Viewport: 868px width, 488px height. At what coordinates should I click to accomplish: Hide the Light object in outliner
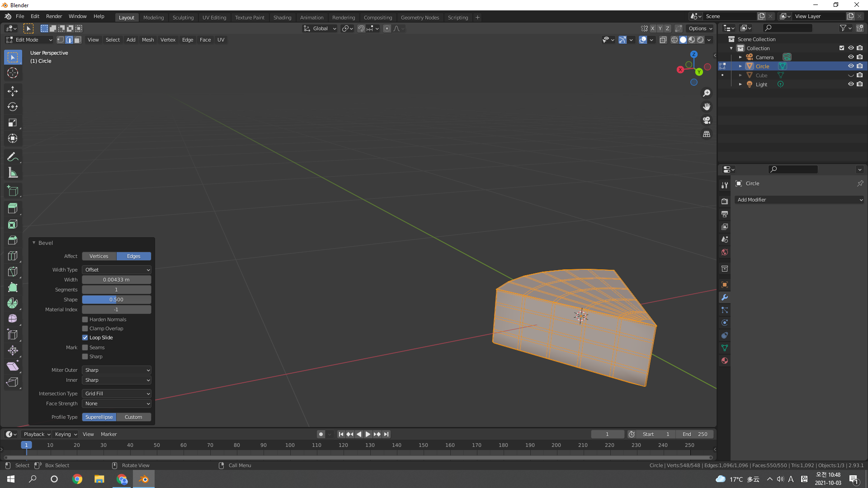click(x=850, y=84)
